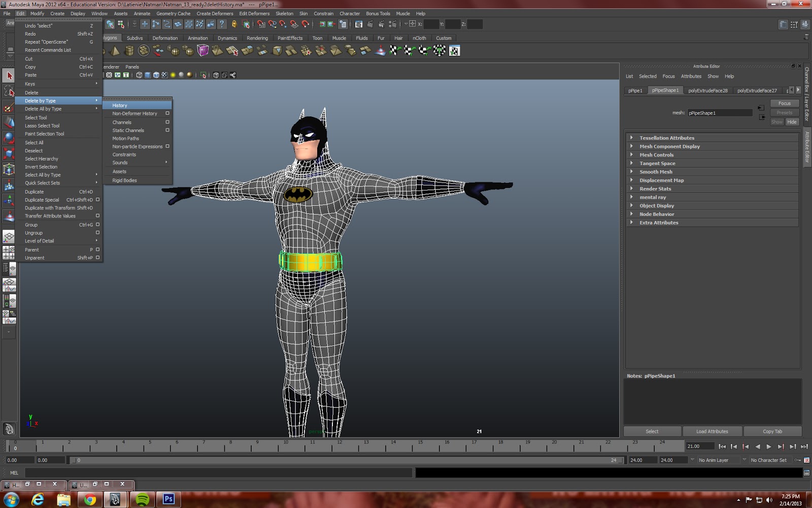Click the Load Attributes button
Image resolution: width=812 pixels, height=508 pixels.
(712, 431)
